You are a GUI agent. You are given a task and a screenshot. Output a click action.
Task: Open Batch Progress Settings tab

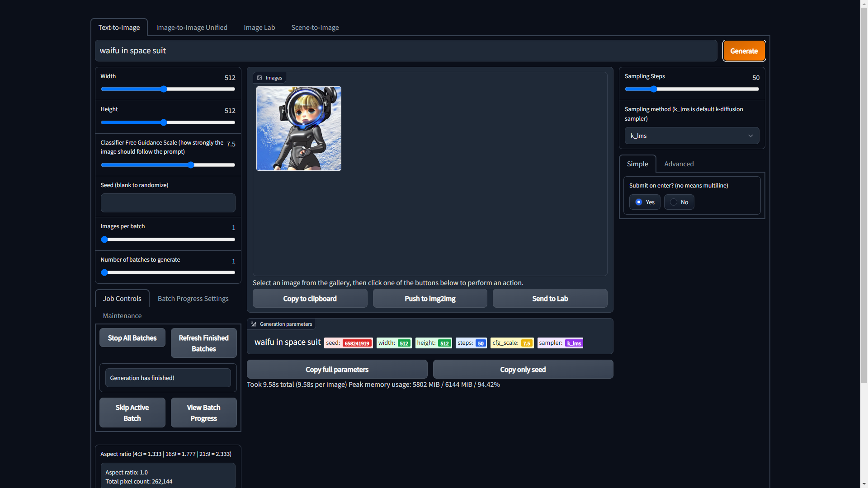tap(193, 299)
